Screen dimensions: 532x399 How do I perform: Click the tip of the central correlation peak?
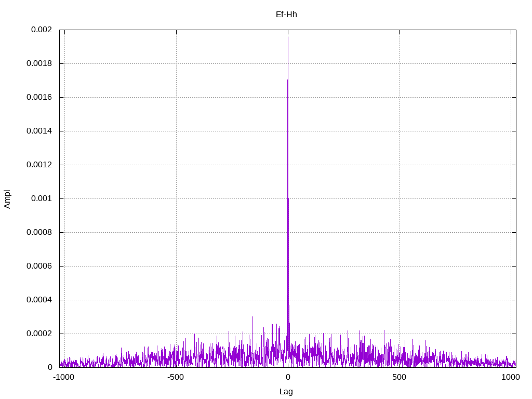(288, 37)
